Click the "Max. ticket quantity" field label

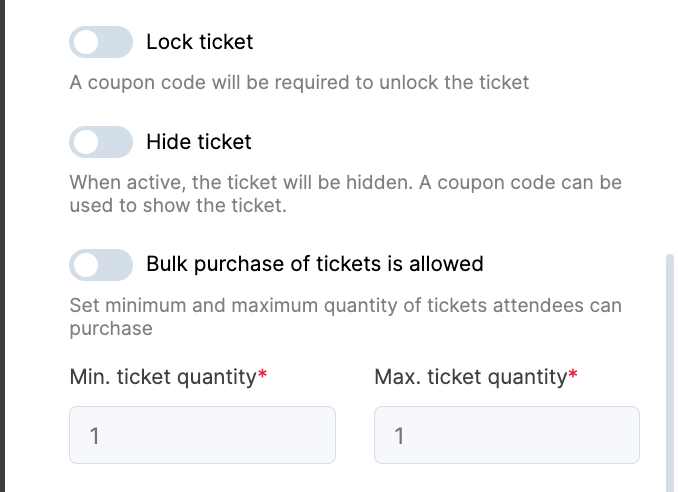coord(470,377)
